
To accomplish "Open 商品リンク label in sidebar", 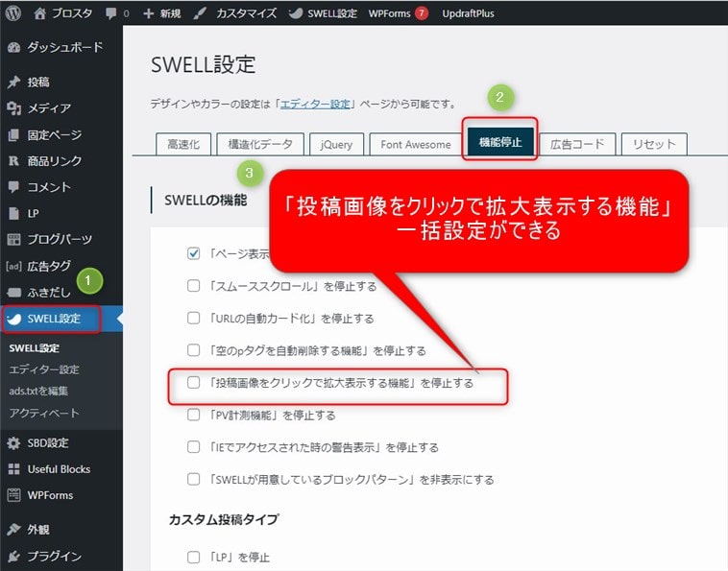I will [55, 161].
